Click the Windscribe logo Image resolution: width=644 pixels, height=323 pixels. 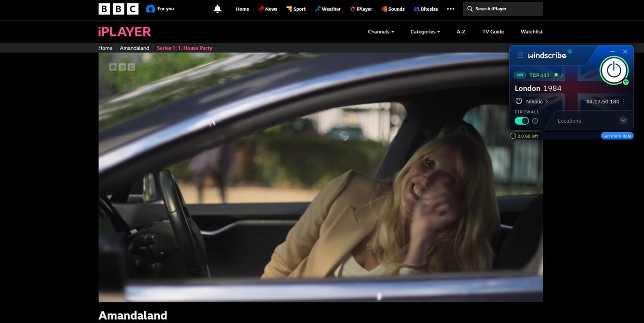(x=547, y=55)
